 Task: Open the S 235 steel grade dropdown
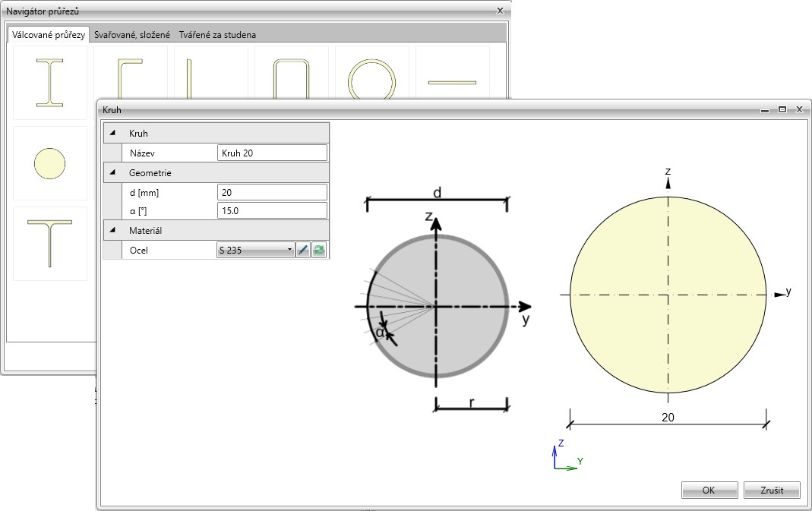coord(255,250)
